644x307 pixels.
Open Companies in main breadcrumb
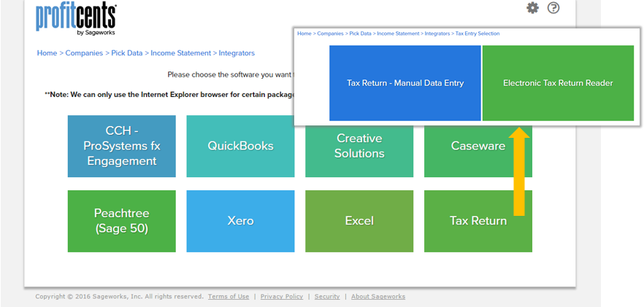(x=84, y=53)
